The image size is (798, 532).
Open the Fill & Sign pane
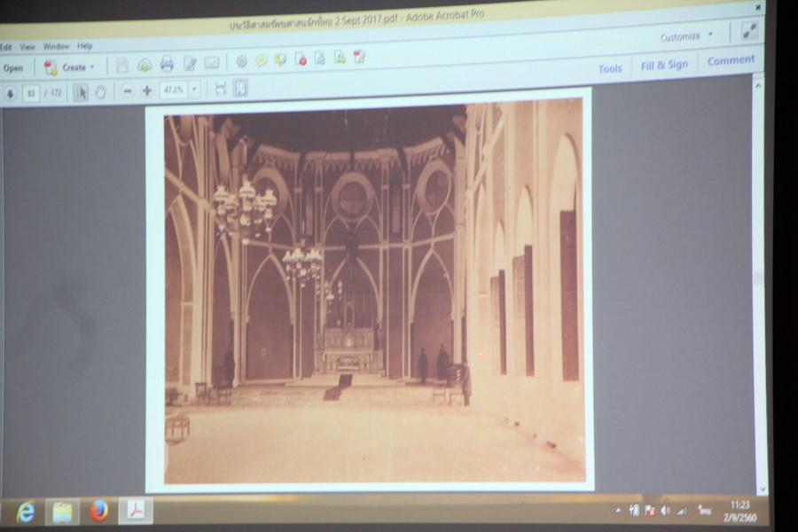coord(664,65)
